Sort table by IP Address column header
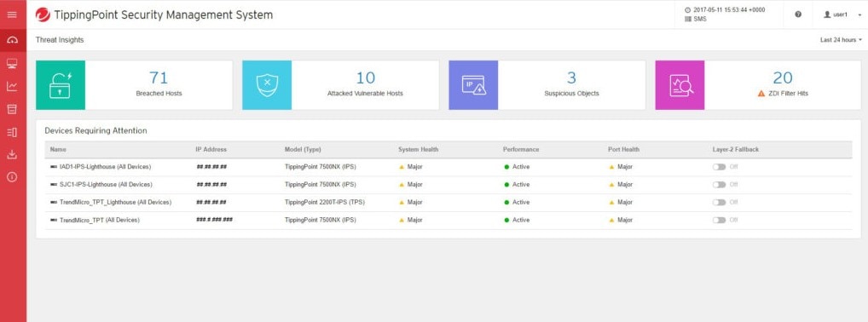 (211, 149)
